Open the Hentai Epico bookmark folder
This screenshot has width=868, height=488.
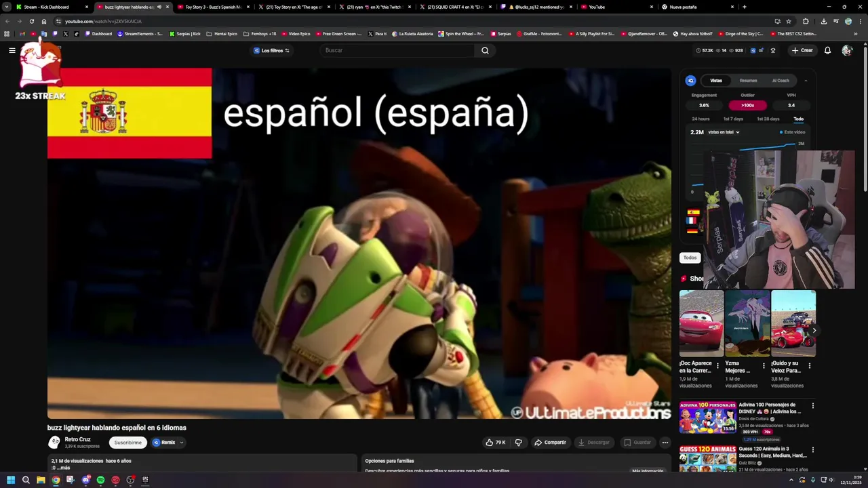click(221, 33)
